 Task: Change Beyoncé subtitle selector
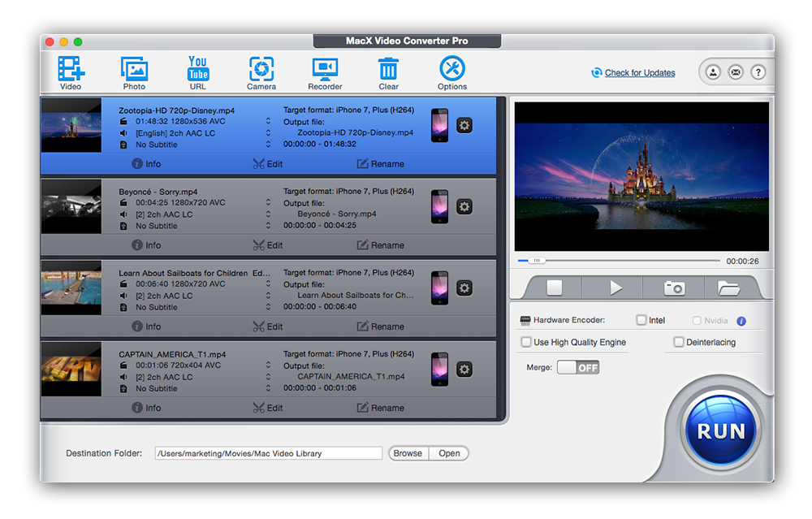268,226
